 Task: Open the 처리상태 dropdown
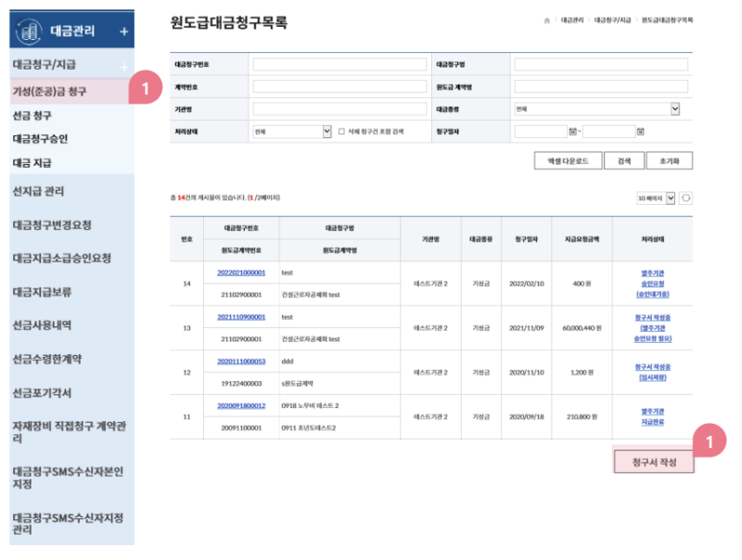pos(291,132)
